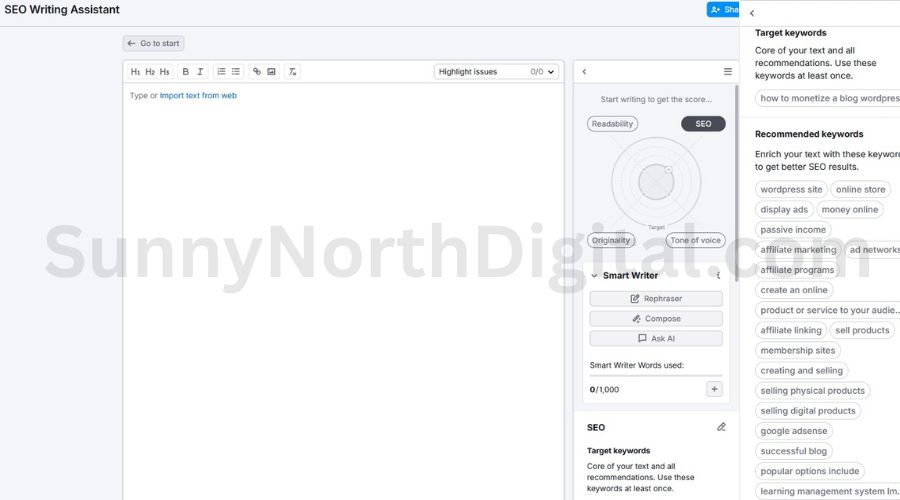Image resolution: width=900 pixels, height=500 pixels.
Task: Apply Heading 2 formatting
Action: click(x=150, y=72)
